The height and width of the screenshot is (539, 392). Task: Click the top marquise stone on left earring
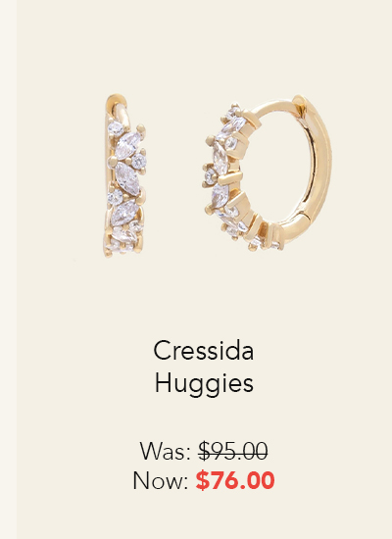(x=127, y=145)
